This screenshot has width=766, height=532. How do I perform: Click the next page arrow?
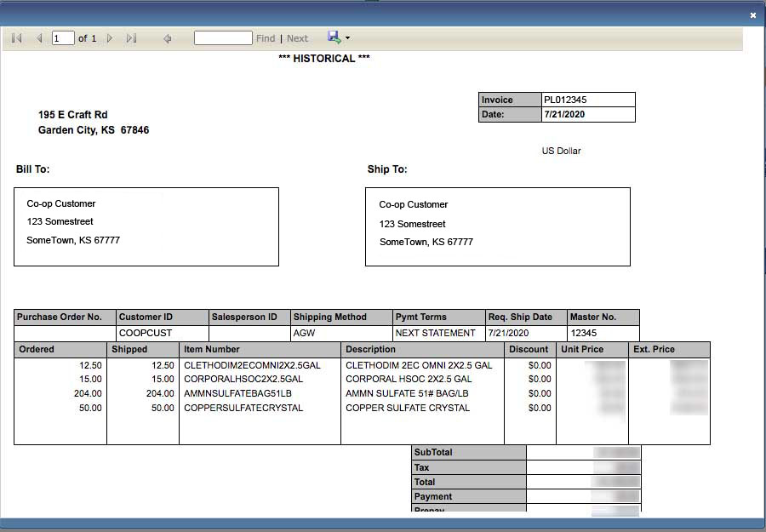pos(110,38)
